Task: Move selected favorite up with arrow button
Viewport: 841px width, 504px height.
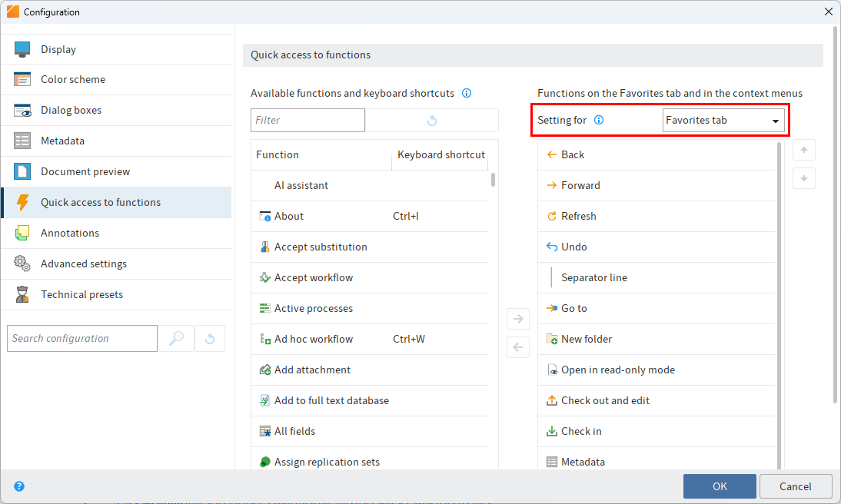Action: (x=804, y=150)
